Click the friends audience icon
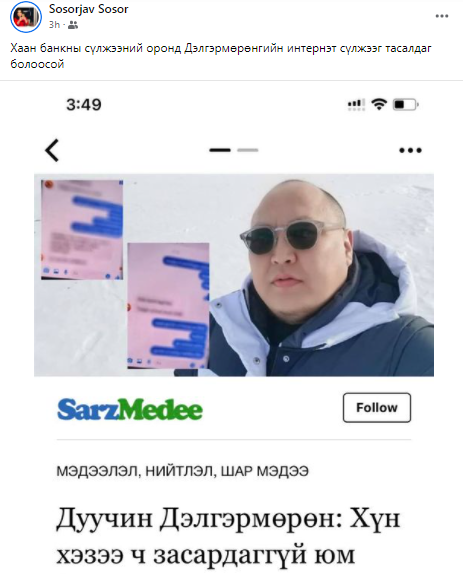The width and height of the screenshot is (463, 574). 73,25
